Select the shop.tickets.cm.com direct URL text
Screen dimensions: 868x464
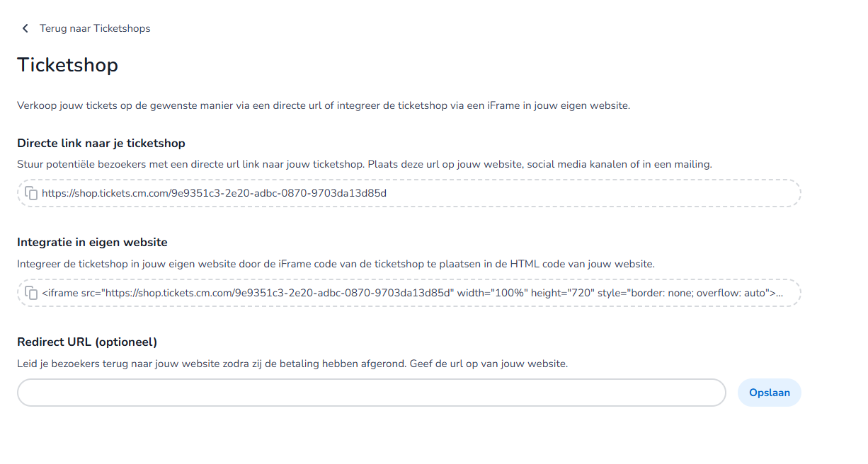click(x=214, y=193)
